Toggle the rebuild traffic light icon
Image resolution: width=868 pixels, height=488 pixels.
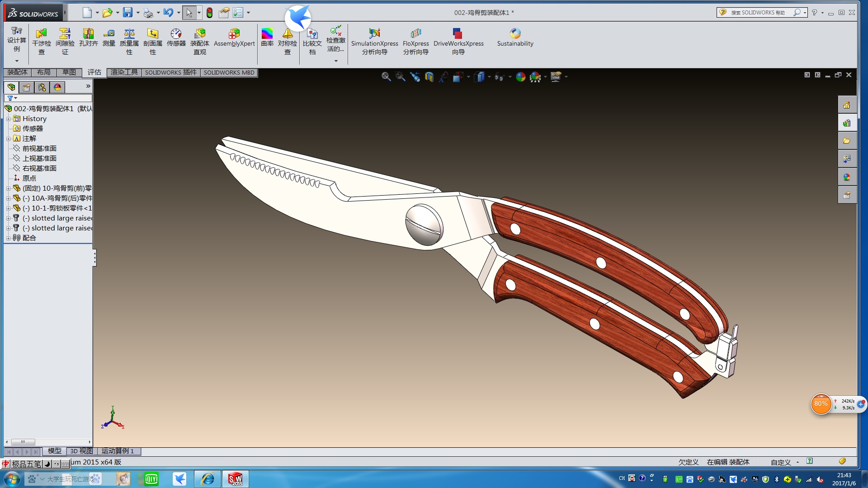pyautogui.click(x=209, y=13)
